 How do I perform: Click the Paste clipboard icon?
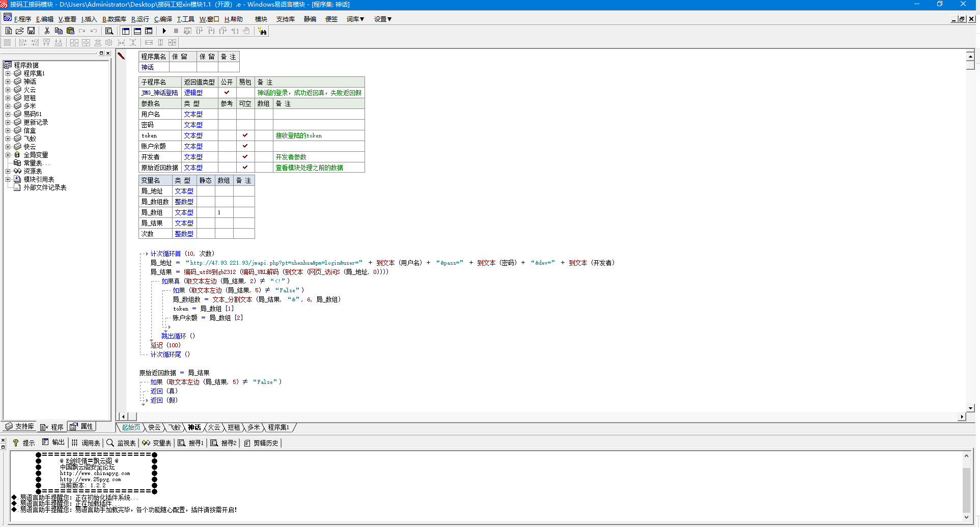pyautogui.click(x=70, y=31)
